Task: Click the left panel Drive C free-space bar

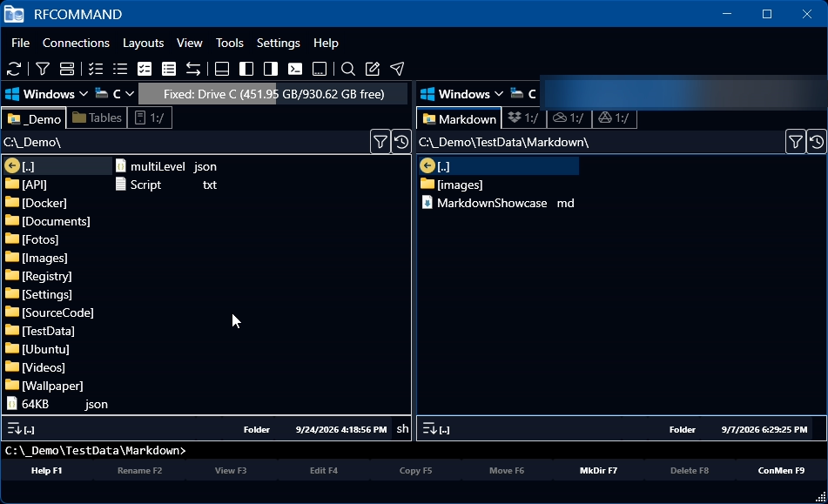Action: click(x=273, y=94)
